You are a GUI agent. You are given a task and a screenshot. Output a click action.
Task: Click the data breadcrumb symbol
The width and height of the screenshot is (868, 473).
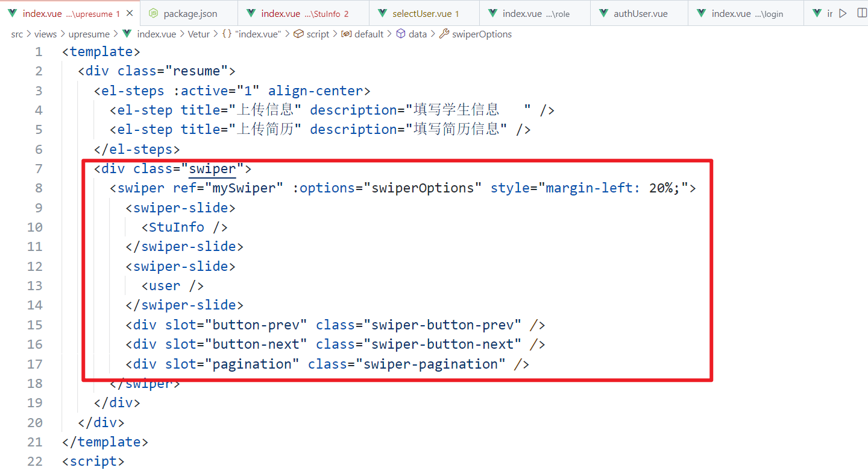pyautogui.click(x=412, y=34)
